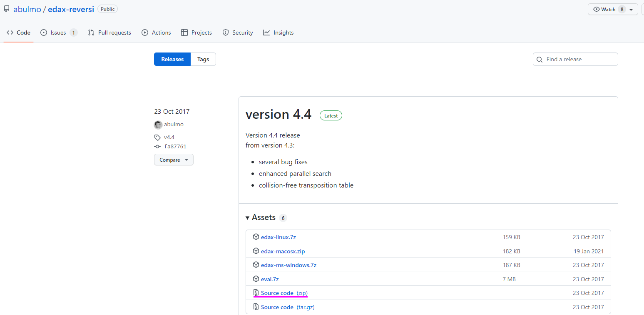The image size is (644, 315).
Task: Click the repository icon beside abulmo
Action: (7, 9)
